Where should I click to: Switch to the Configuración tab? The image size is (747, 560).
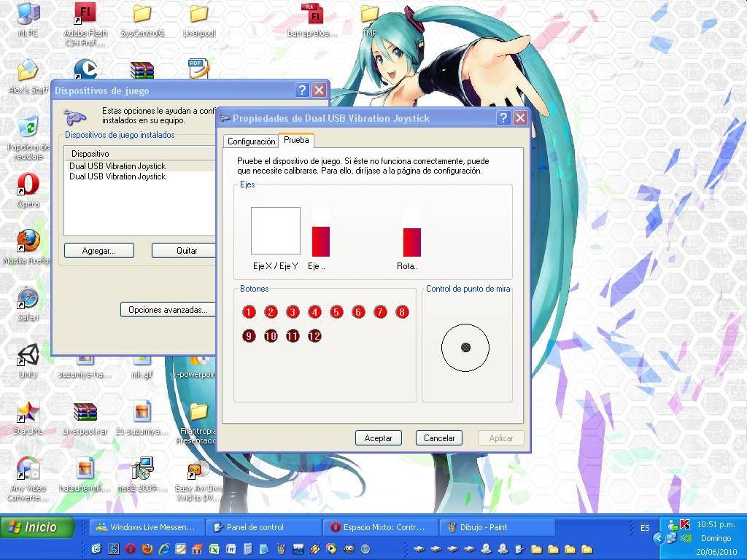pos(251,141)
